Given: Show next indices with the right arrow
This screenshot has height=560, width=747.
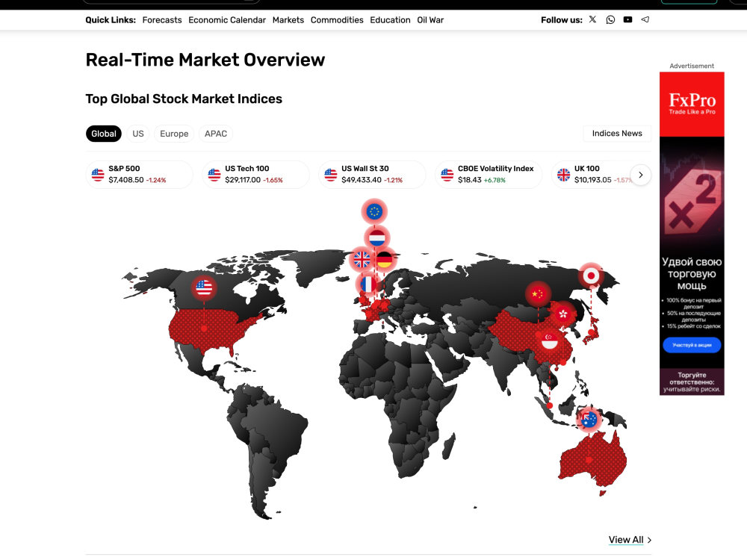Looking at the screenshot, I should click(x=641, y=175).
